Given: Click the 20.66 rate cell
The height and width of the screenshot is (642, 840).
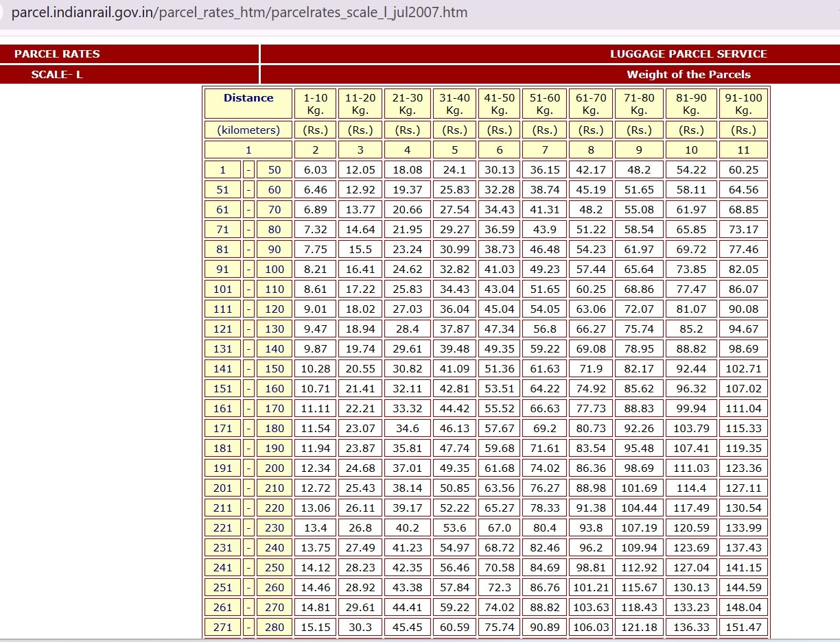Looking at the screenshot, I should 408,209.
